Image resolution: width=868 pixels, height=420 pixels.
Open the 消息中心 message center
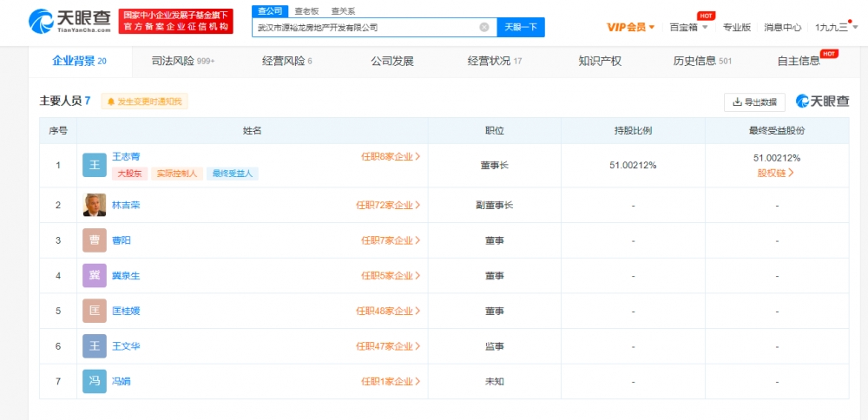point(782,27)
